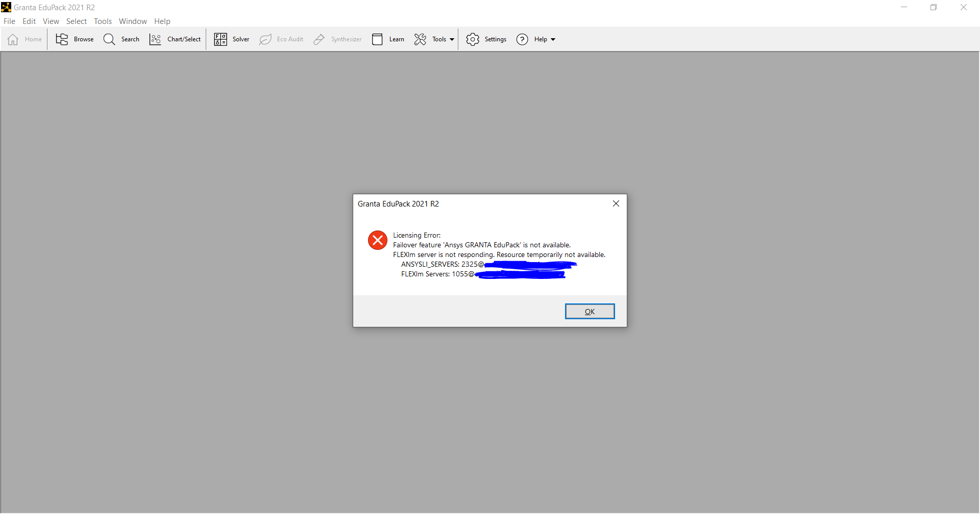Open the File menu
980x514 pixels.
(9, 21)
